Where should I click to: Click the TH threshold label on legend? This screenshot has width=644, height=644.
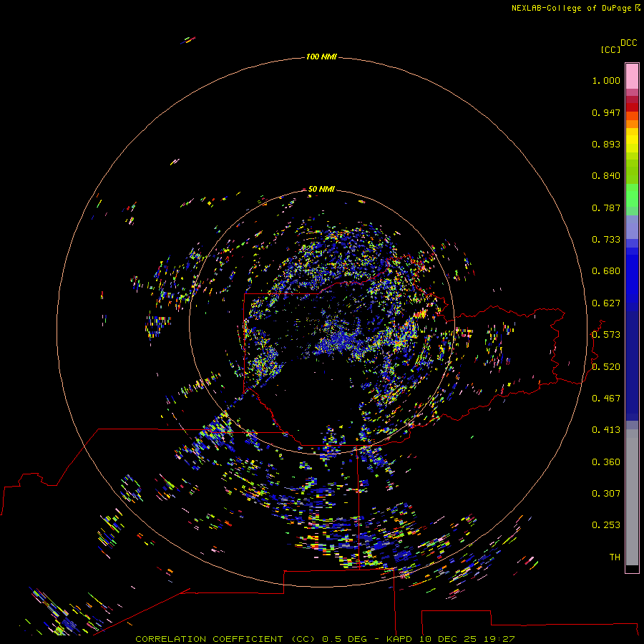[615, 557]
